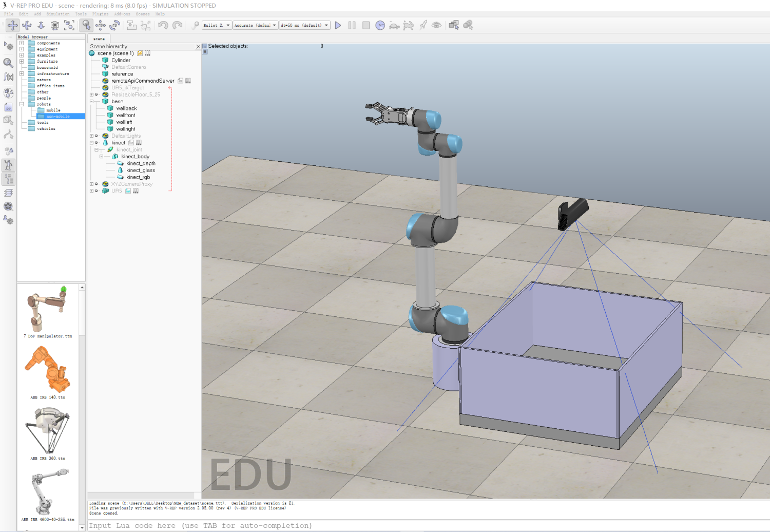Collapse the robots folder
Screen dimensions: 770x532
(x=22, y=104)
